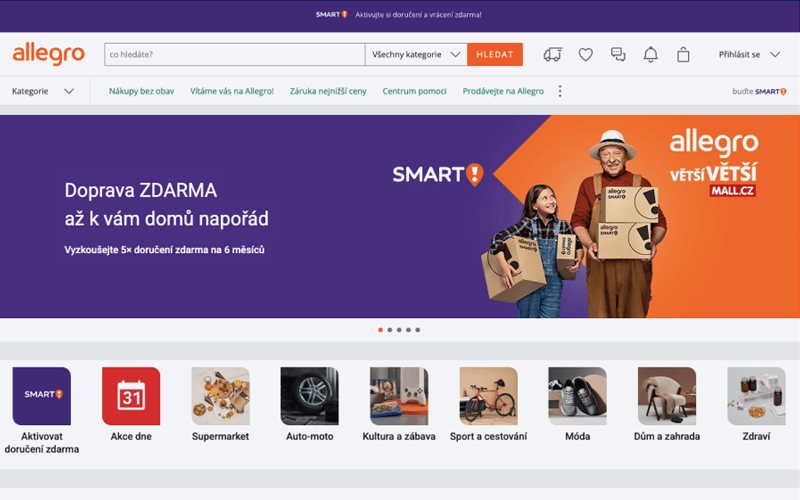The height and width of the screenshot is (500, 800).
Task: Open Prodávejte na Allegro link
Action: coord(503,91)
